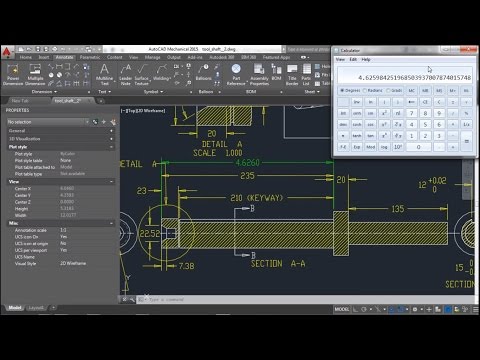Screen dimensions: 480x360
Task: Click the Open icon in Quick Access toolbar
Action: [29, 49]
